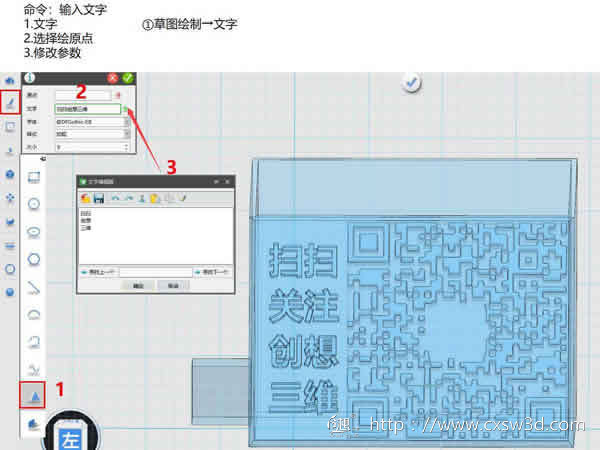Confirm the text dialog with green check
Image resolution: width=600 pixels, height=450 pixels.
(x=127, y=78)
